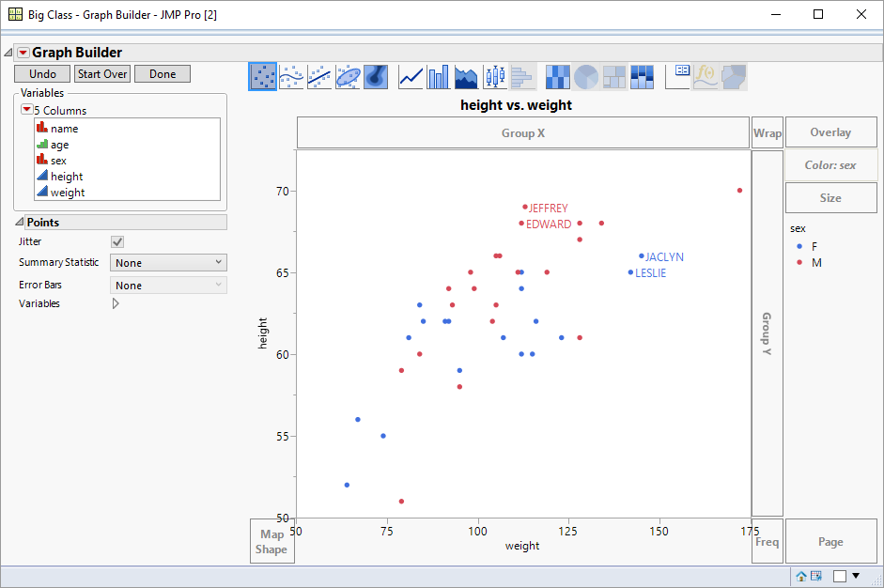Toggle the status bar square checkbox
Viewport: 884px width, 588px height.
coord(840,576)
